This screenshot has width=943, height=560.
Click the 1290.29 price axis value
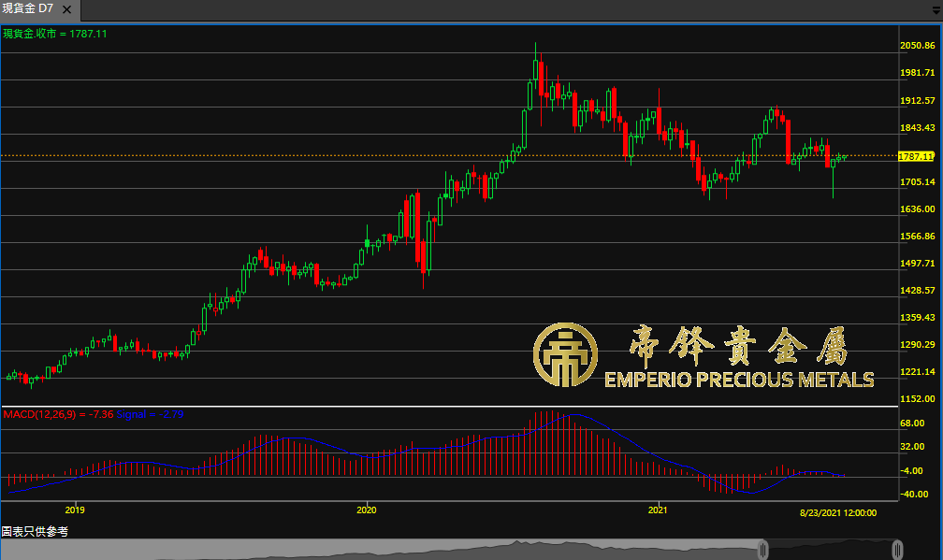click(917, 344)
